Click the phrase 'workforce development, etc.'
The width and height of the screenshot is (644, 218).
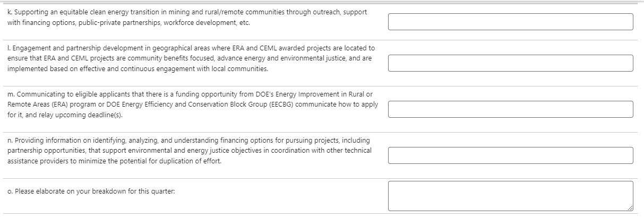211,23
